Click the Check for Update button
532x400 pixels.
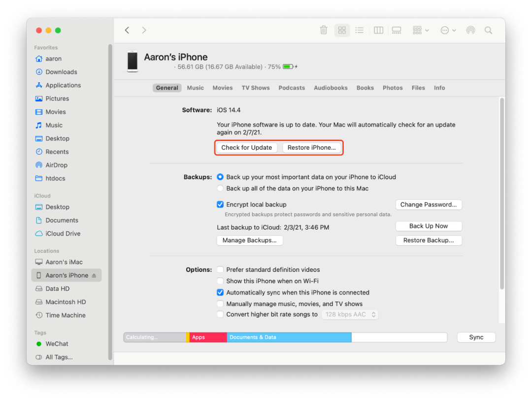(246, 147)
